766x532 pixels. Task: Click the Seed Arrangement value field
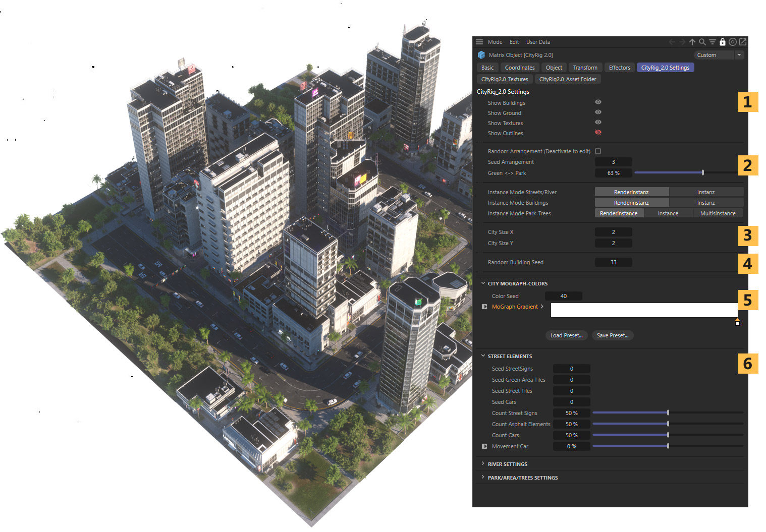coord(613,162)
